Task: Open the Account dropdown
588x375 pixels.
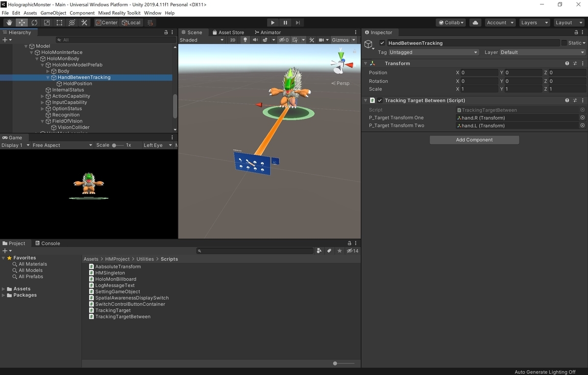Action: pos(500,23)
